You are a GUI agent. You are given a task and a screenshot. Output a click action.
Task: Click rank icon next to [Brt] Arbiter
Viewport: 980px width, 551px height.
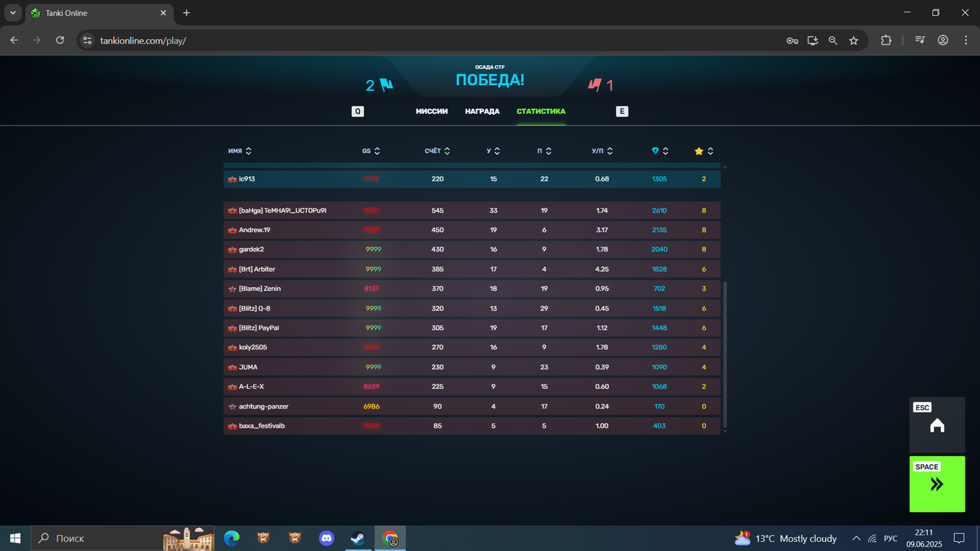[x=232, y=269]
